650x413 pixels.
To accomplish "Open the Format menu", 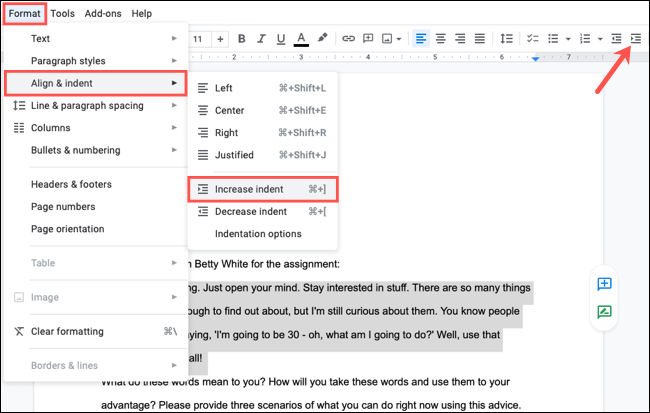I will (x=24, y=13).
